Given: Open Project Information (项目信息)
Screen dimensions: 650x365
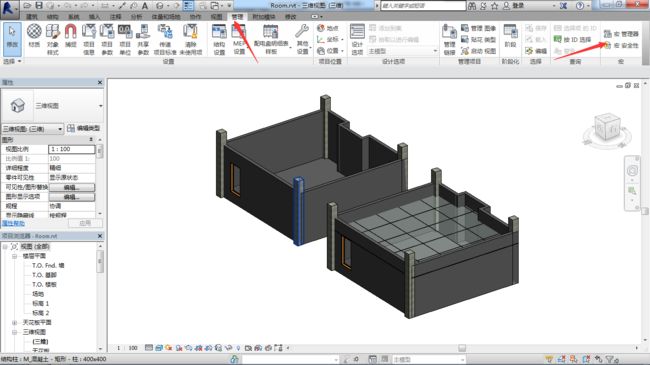Looking at the screenshot, I should click(x=89, y=39).
